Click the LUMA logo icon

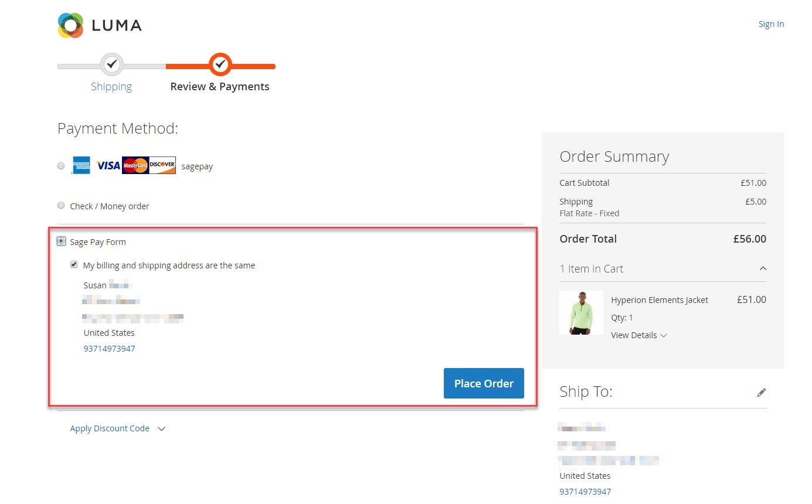coord(70,25)
